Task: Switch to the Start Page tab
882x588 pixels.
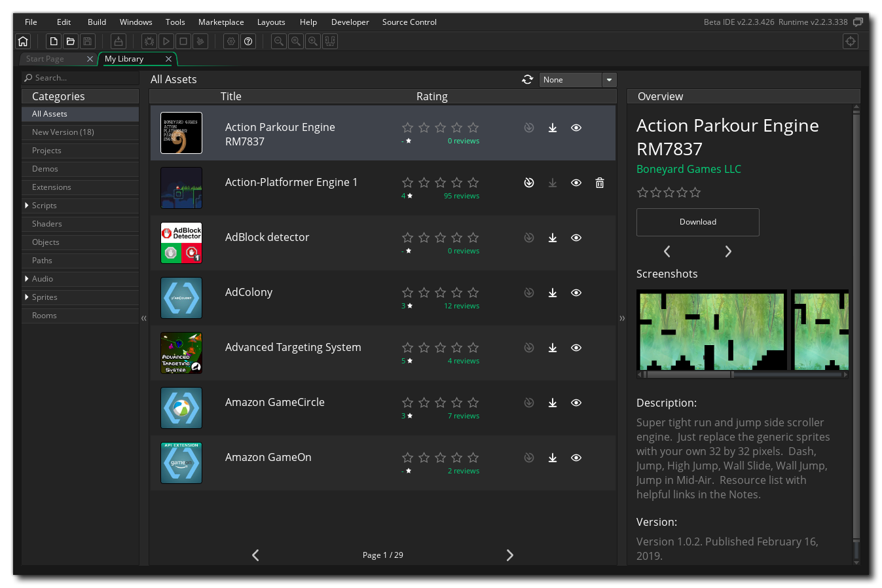Action: pyautogui.click(x=45, y=59)
